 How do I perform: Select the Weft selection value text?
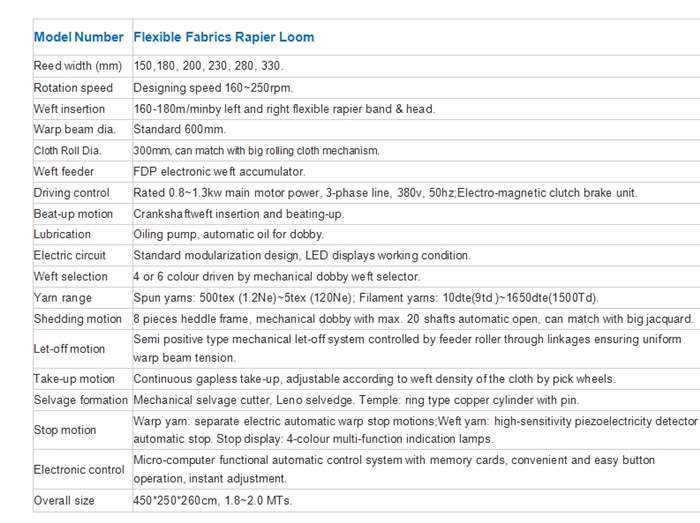click(276, 277)
